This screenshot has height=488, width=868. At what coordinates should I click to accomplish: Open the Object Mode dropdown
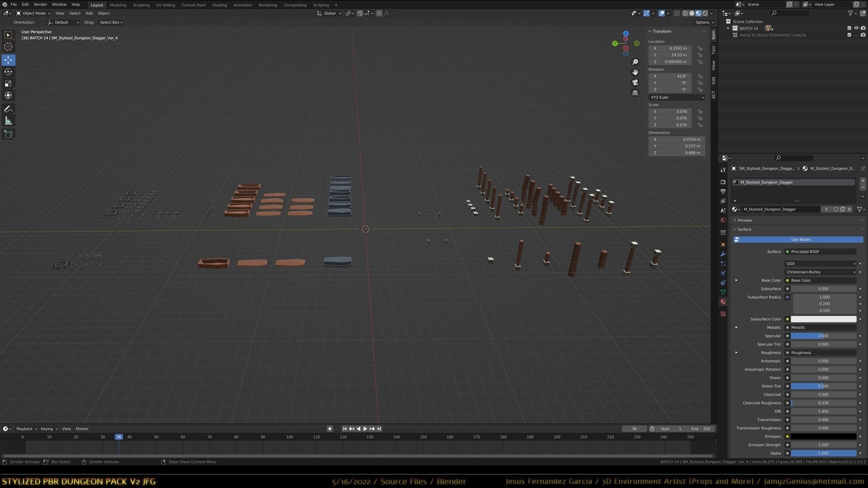(33, 13)
